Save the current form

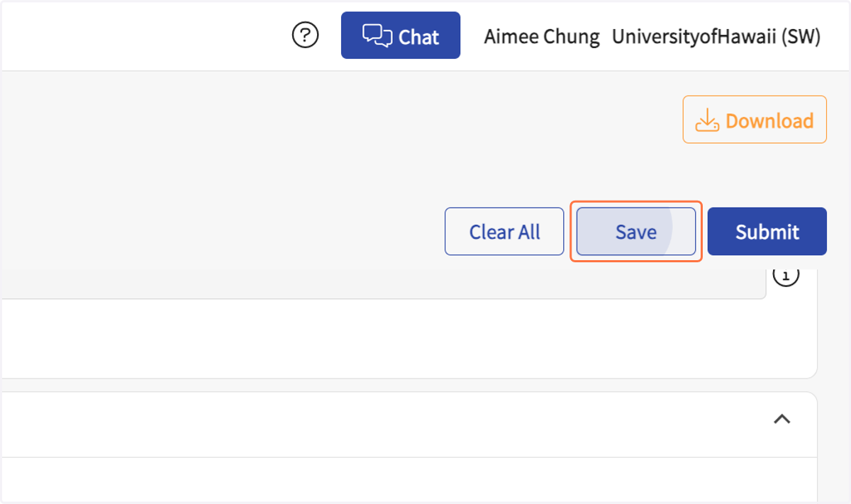click(x=636, y=231)
